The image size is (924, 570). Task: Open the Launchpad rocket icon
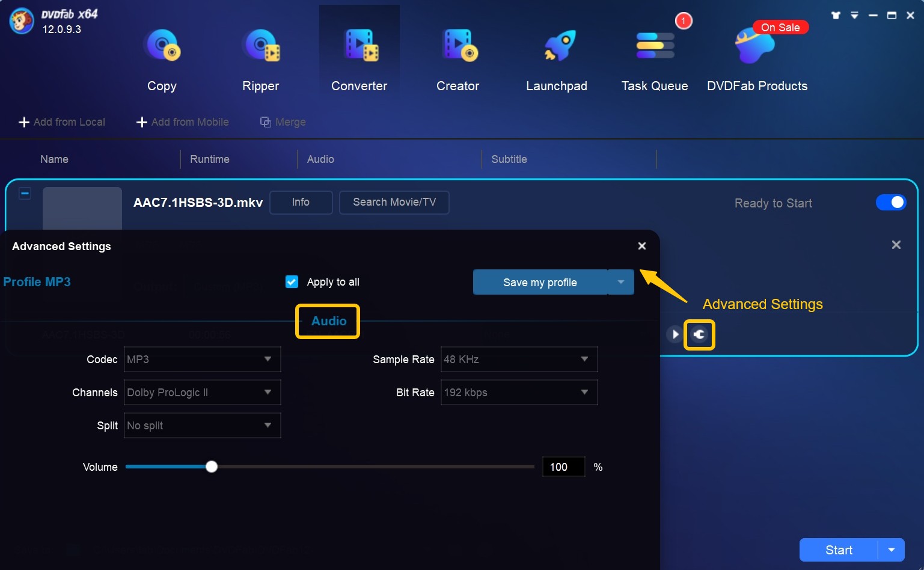click(559, 46)
